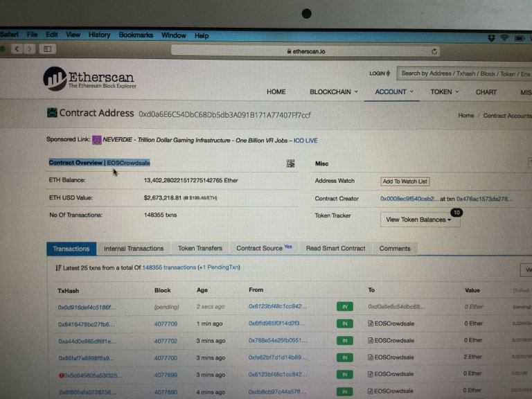The width and height of the screenshot is (532, 399).
Task: Open block 4077699
Action: coord(166,375)
